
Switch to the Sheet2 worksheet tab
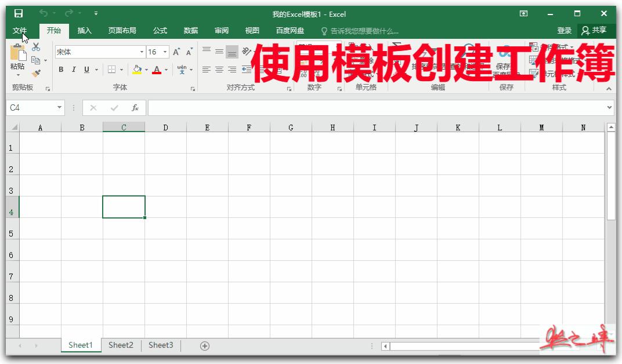120,344
